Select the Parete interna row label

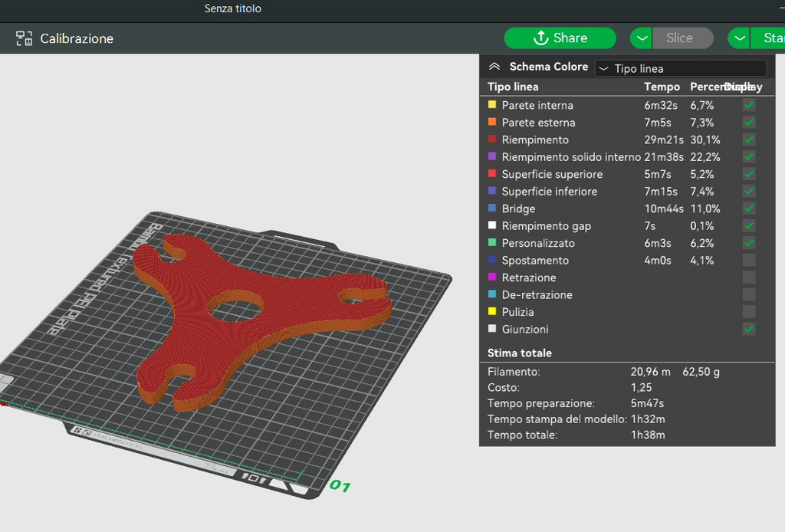click(x=537, y=105)
